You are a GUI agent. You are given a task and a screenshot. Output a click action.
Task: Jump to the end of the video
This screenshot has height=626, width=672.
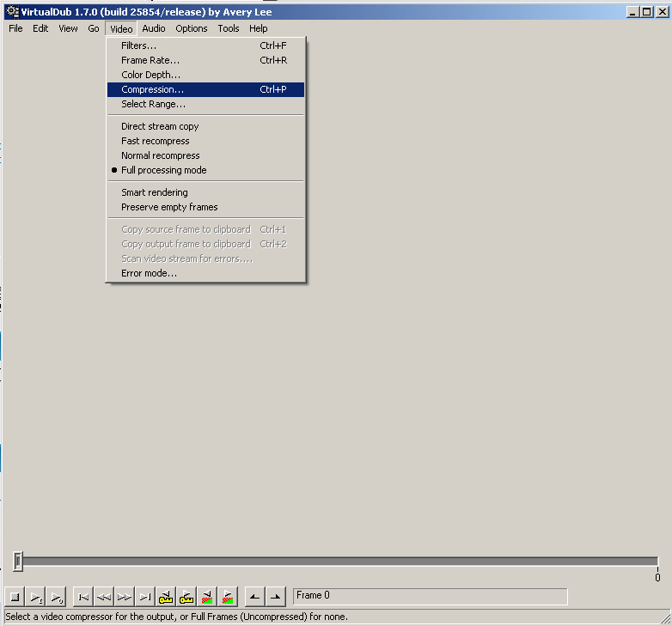145,597
